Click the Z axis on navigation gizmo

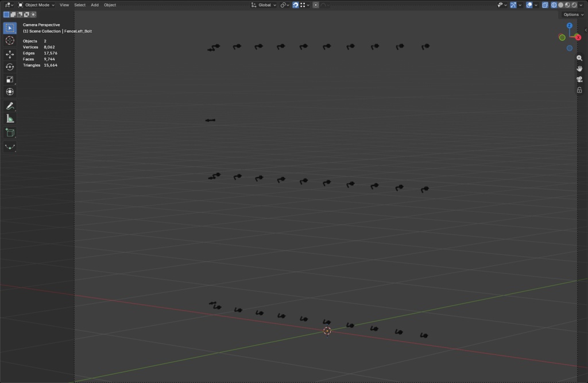click(569, 25)
